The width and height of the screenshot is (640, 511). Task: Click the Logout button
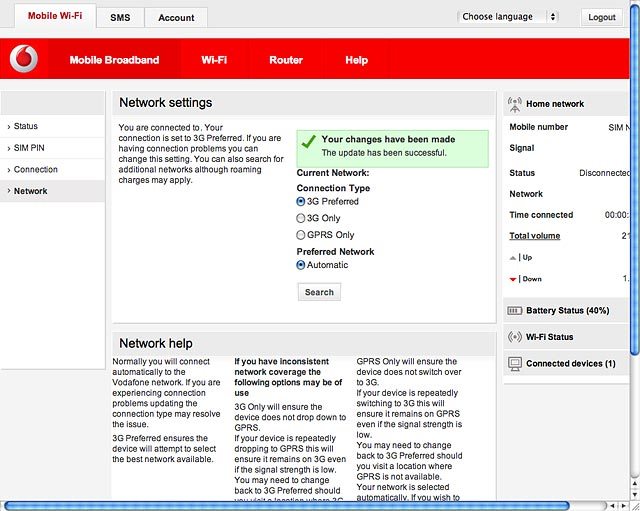coord(602,17)
